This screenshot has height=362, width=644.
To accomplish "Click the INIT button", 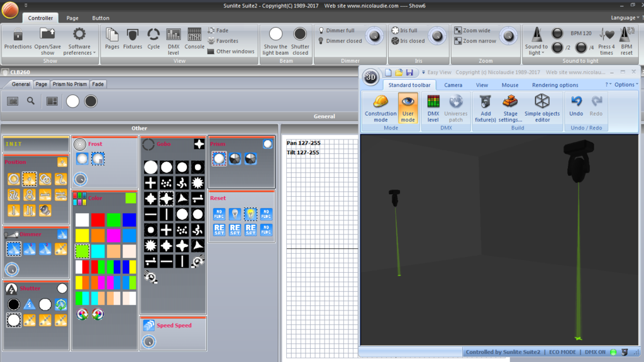I will tap(36, 144).
